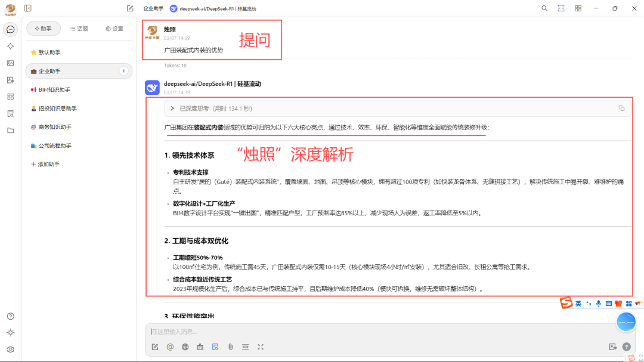Click the Sogou input method S logo
Viewport: 644px width, 362px height.
tap(566, 303)
